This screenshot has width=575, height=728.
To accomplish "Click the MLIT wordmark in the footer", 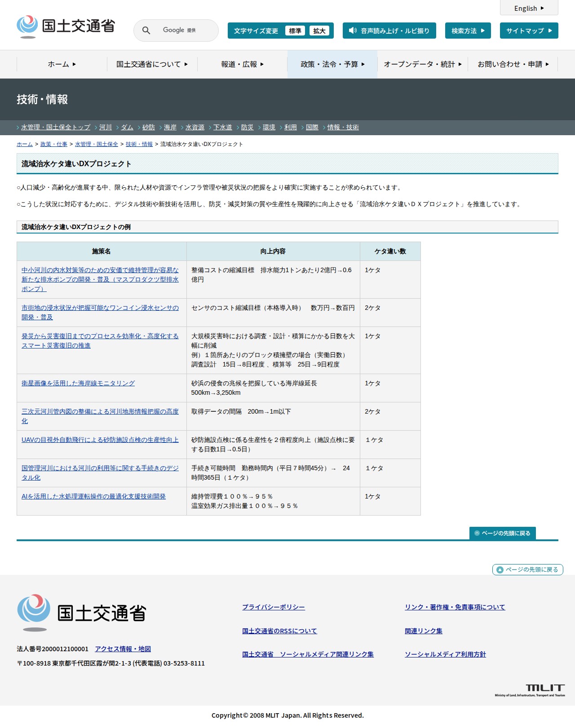I will point(530,690).
